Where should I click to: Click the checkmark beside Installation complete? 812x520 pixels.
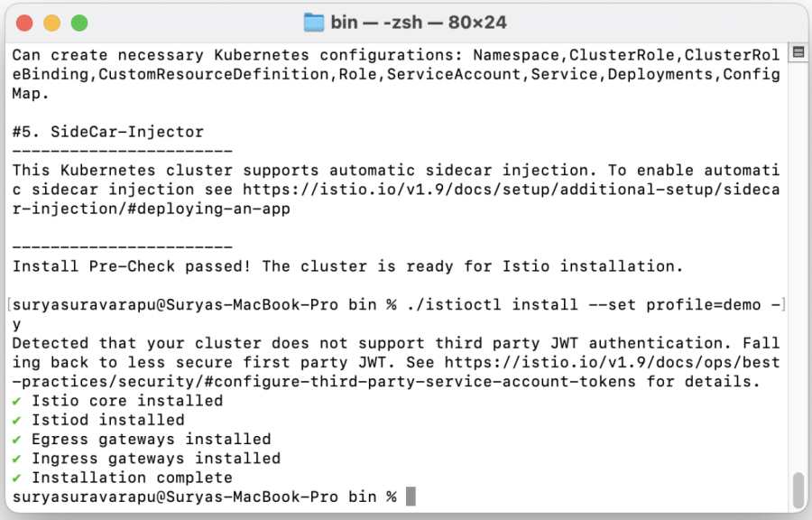[16, 478]
